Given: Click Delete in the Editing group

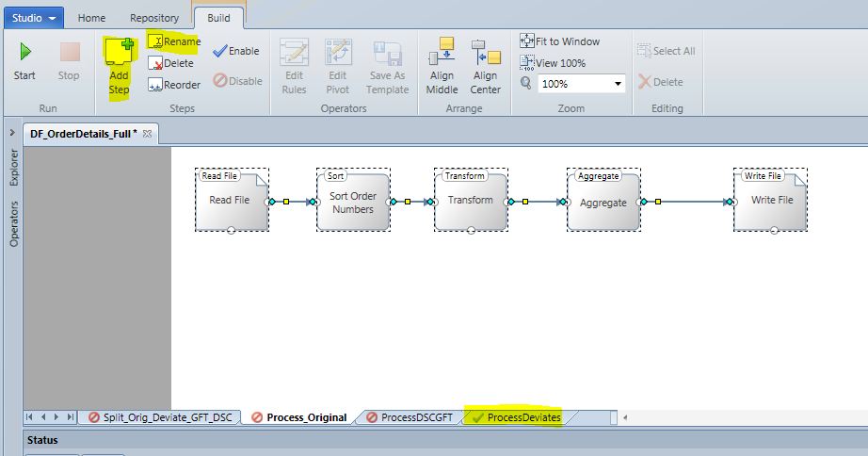Looking at the screenshot, I should point(660,82).
